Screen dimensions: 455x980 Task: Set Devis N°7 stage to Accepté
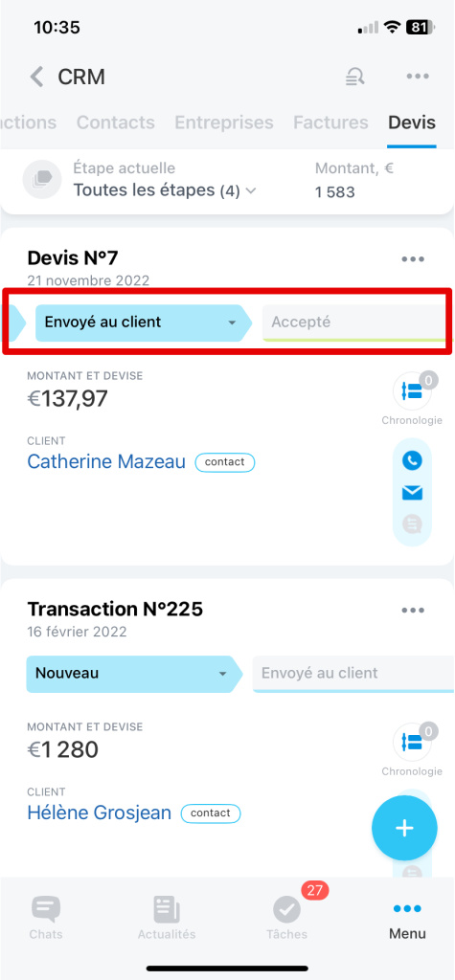[x=357, y=323]
